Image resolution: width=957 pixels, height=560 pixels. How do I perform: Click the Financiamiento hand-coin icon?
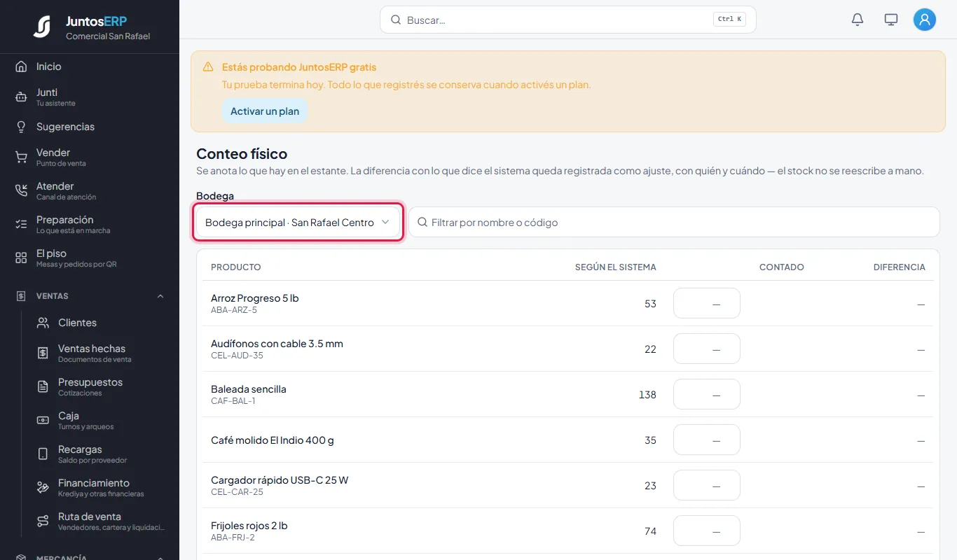click(43, 488)
